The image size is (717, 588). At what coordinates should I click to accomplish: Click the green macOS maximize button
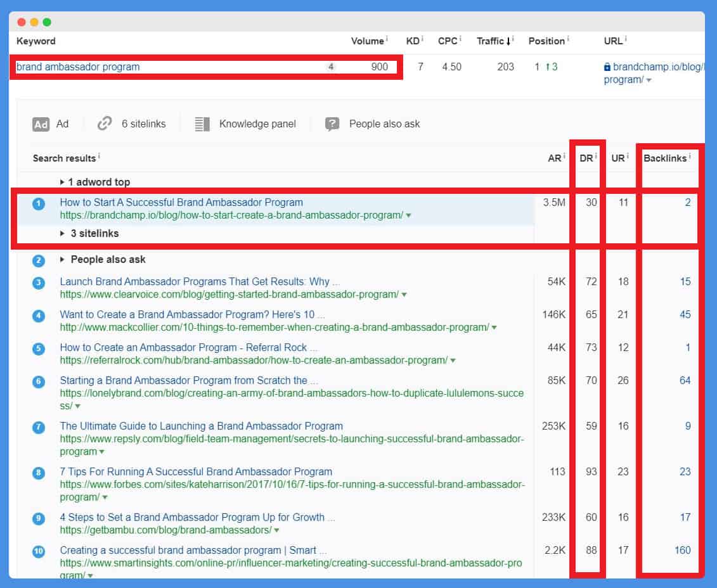click(x=47, y=22)
